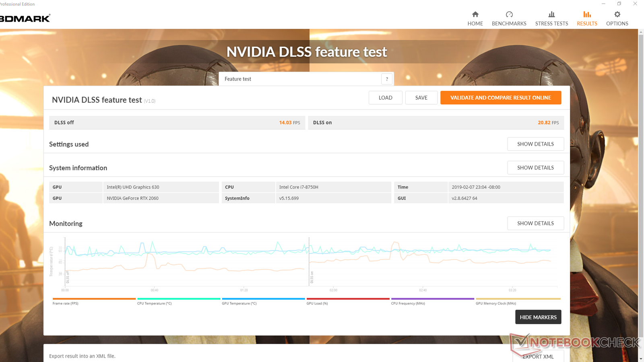Switch to the BENCHMARKS tab label
Image resolution: width=644 pixels, height=362 pixels.
(x=509, y=24)
